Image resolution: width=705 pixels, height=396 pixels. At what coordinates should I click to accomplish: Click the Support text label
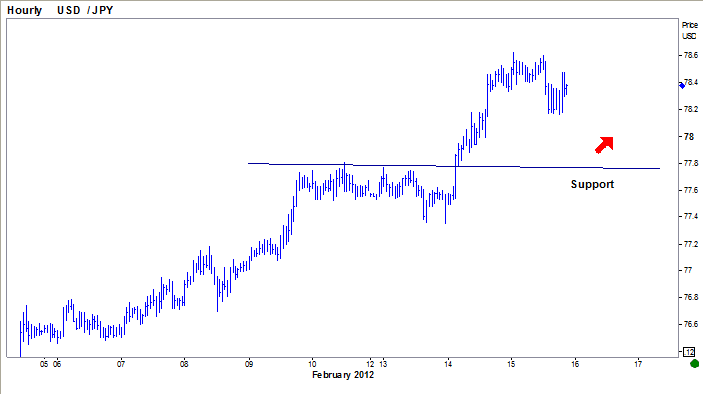point(592,184)
